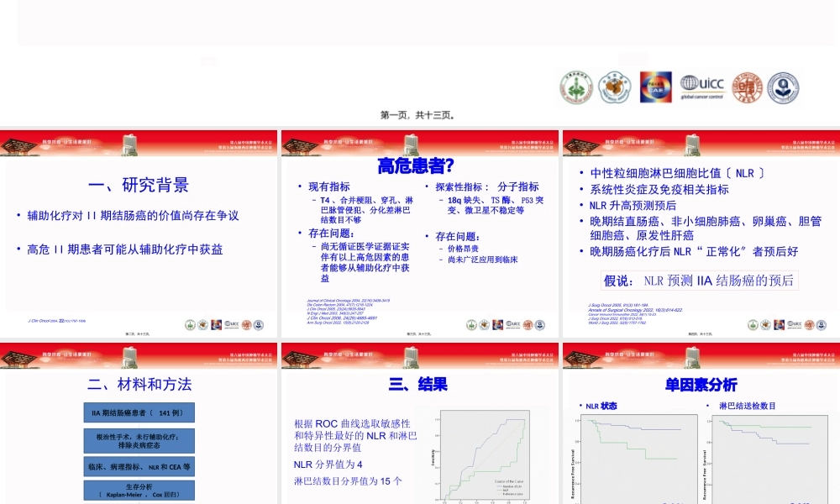Switch to the 单因素分析 slide
This screenshot has width=840, height=504.
click(x=700, y=384)
